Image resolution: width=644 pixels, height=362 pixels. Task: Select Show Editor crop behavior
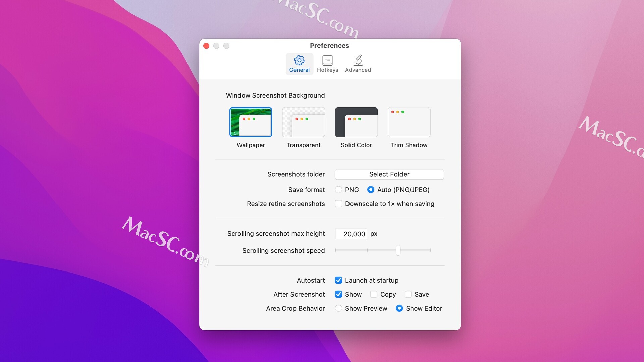(399, 308)
